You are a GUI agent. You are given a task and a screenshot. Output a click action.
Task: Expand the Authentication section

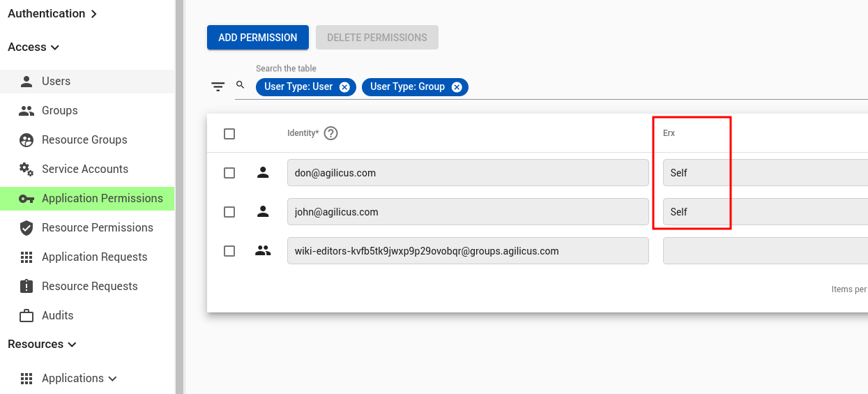pos(52,13)
